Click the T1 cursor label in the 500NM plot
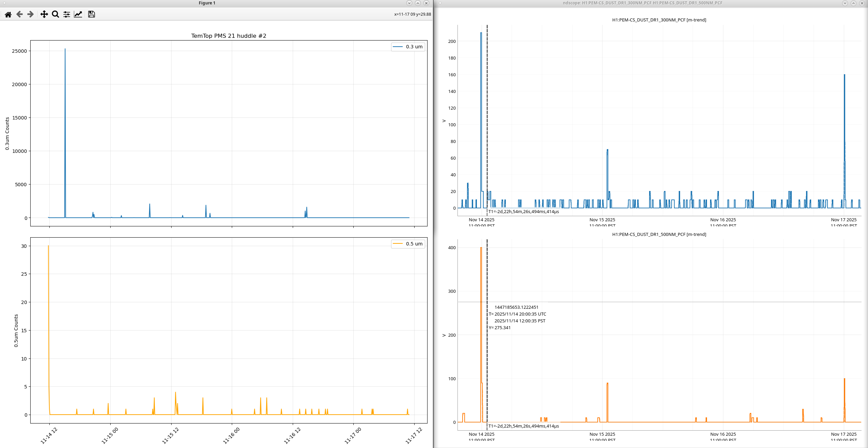The height and width of the screenshot is (448, 868). (524, 426)
